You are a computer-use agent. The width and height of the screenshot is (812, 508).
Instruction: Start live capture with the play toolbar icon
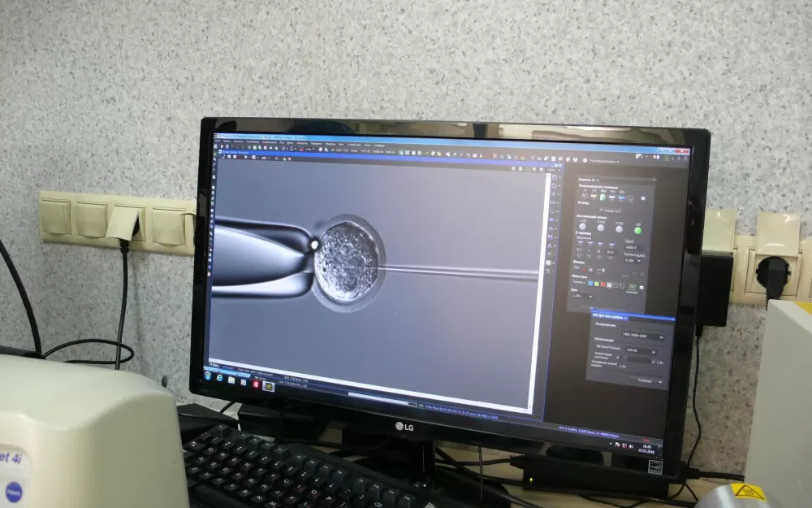pyautogui.click(x=222, y=146)
